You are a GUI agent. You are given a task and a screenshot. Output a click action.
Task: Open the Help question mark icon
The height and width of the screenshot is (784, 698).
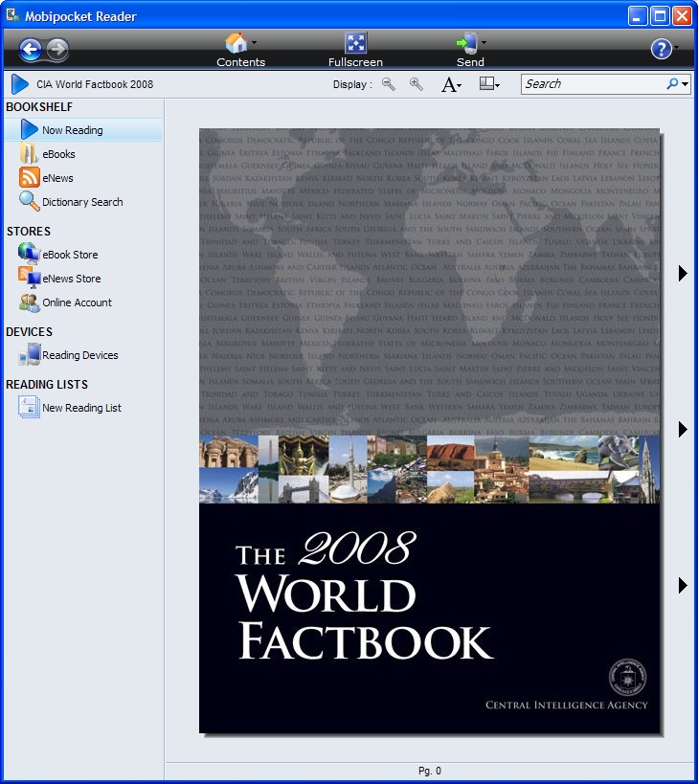661,49
